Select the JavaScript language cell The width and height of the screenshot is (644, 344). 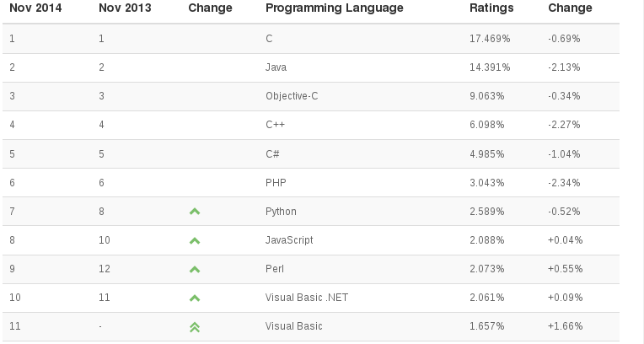tap(289, 240)
